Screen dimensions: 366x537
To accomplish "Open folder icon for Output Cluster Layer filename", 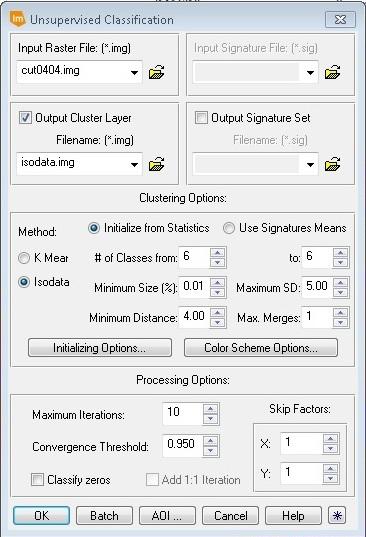I will pyautogui.click(x=156, y=164).
